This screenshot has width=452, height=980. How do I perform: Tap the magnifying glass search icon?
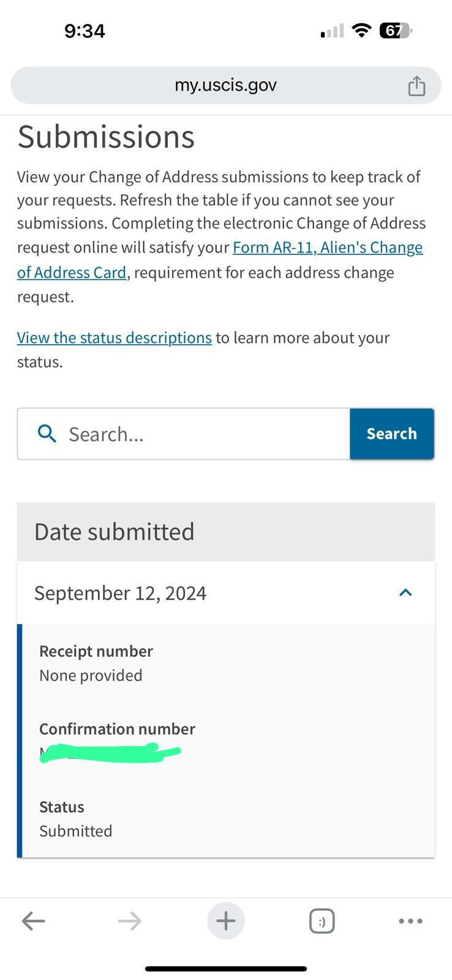point(47,434)
